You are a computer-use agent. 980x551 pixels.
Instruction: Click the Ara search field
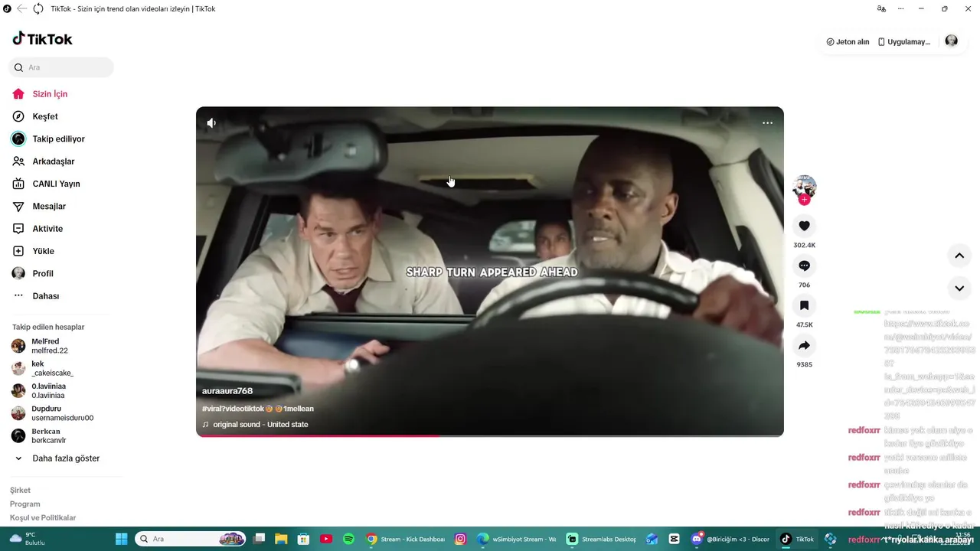coord(61,67)
